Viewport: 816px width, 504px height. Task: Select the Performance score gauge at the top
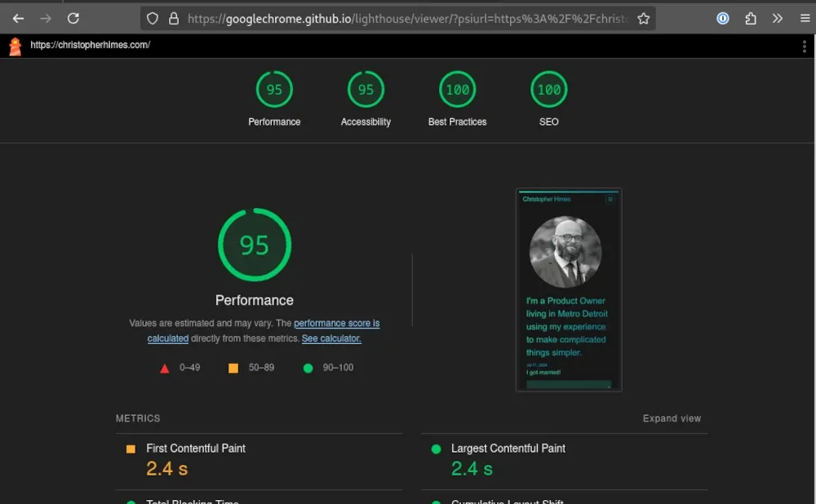(274, 90)
